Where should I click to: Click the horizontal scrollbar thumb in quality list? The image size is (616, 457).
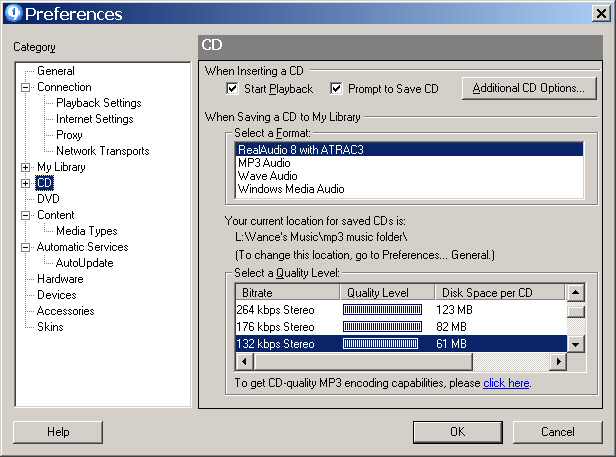(363, 362)
